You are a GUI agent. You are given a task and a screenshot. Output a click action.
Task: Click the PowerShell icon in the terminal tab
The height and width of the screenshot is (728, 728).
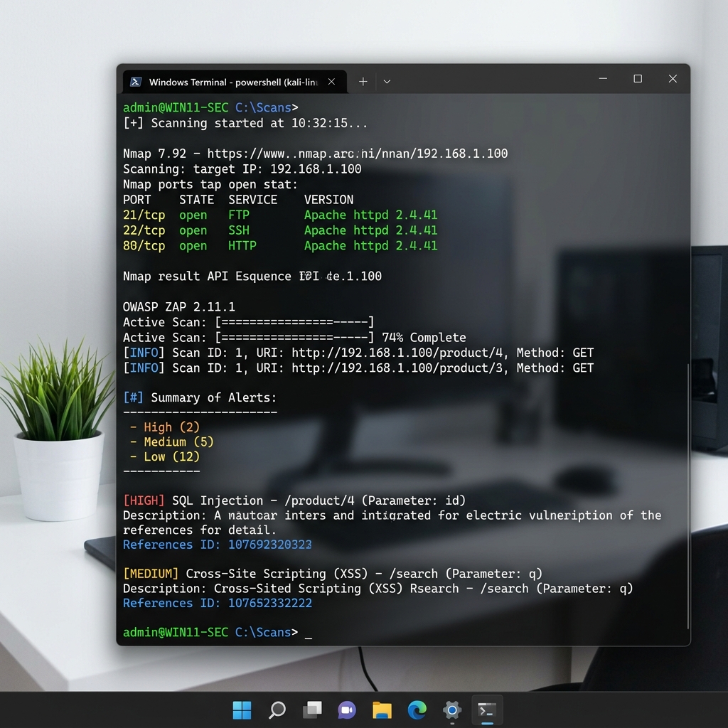pos(136,82)
